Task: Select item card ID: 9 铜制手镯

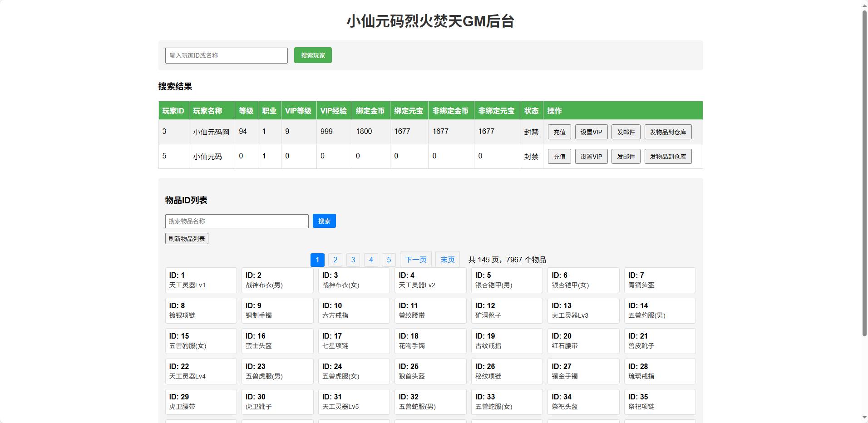Action: pyautogui.click(x=277, y=310)
